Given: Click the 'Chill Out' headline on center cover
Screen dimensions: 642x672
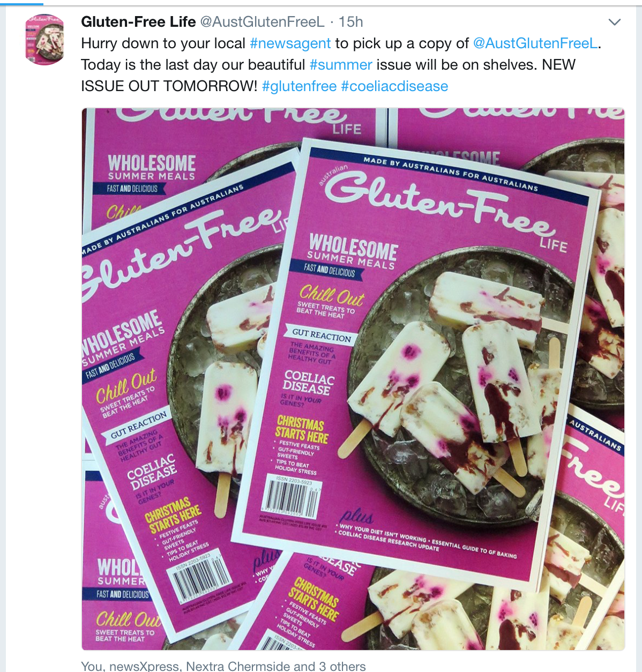Looking at the screenshot, I should tap(331, 295).
